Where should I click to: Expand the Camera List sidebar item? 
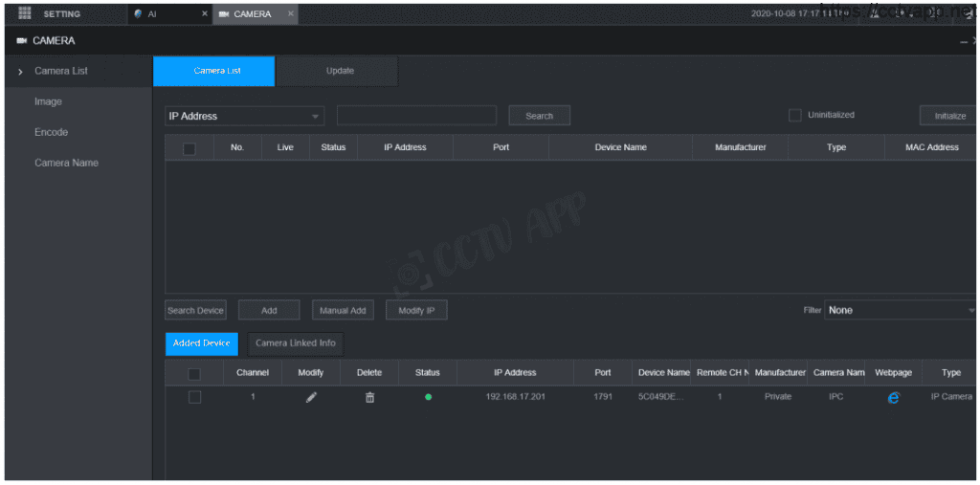(x=61, y=71)
